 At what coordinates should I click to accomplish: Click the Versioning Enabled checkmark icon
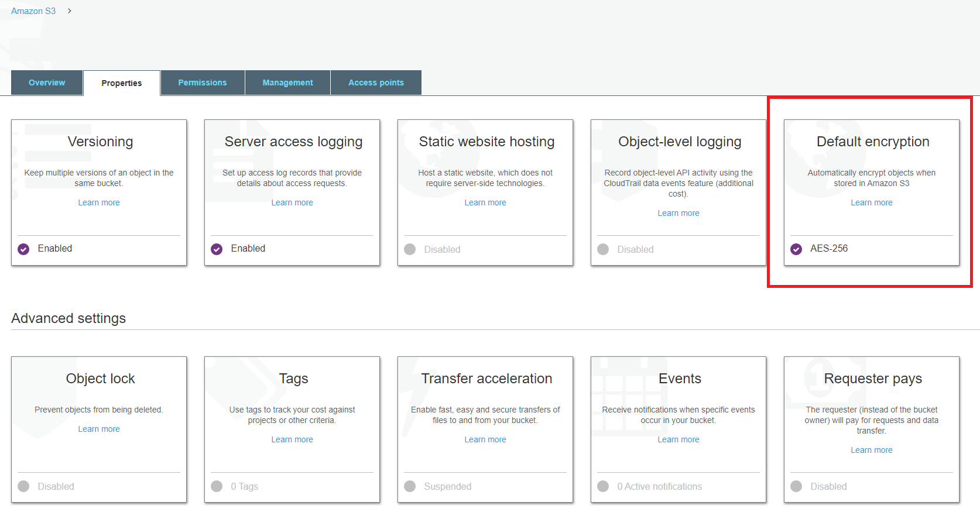click(x=23, y=249)
